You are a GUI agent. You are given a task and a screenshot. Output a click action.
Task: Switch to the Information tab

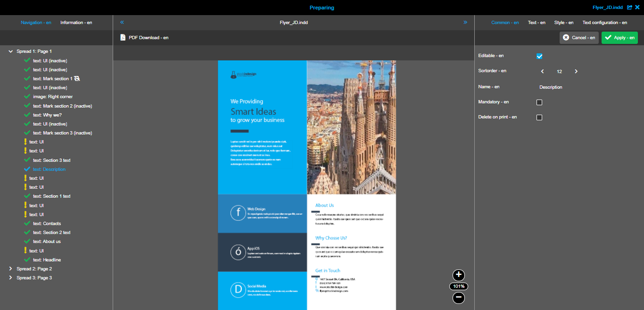coord(76,23)
